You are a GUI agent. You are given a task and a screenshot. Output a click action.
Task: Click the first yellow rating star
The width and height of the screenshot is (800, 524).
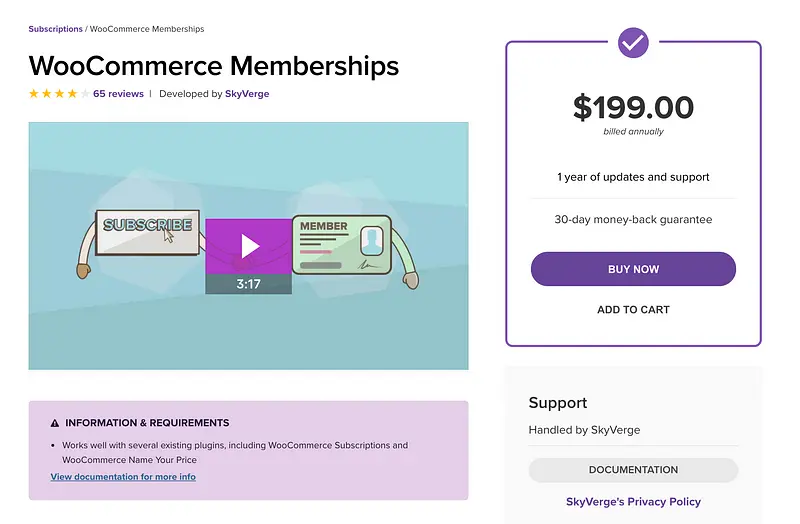34,94
